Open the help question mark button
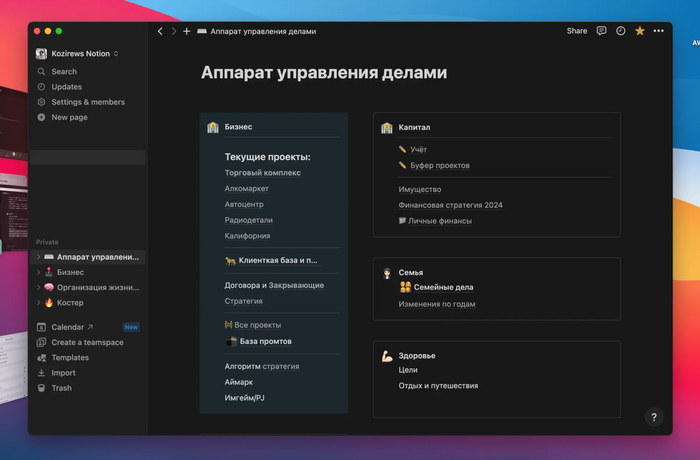Image resolution: width=700 pixels, height=460 pixels. (653, 417)
